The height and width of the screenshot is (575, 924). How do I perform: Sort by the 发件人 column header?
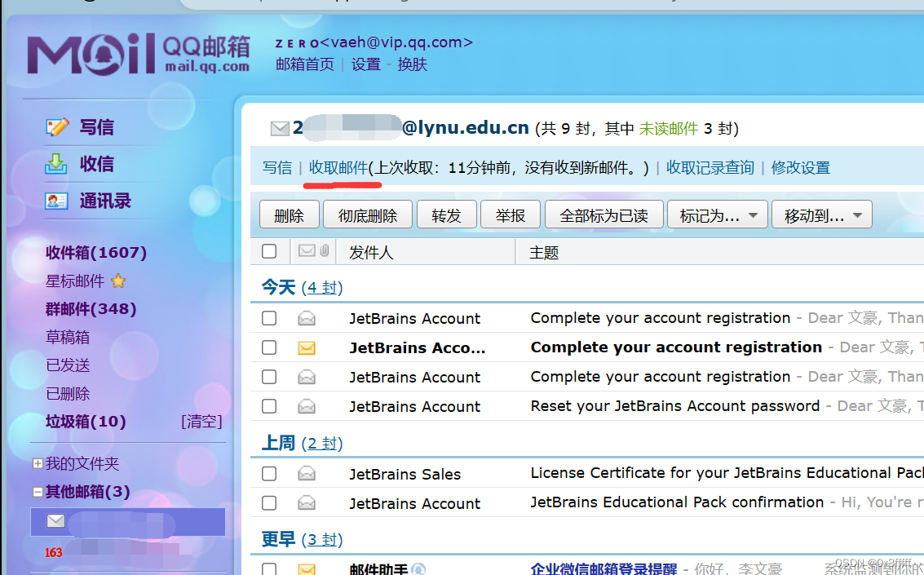371,252
